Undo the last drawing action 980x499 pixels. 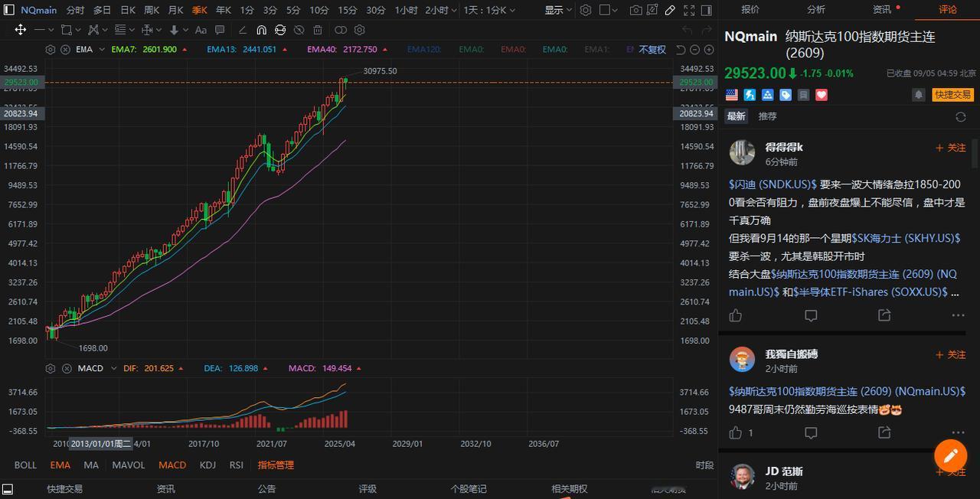(x=687, y=30)
